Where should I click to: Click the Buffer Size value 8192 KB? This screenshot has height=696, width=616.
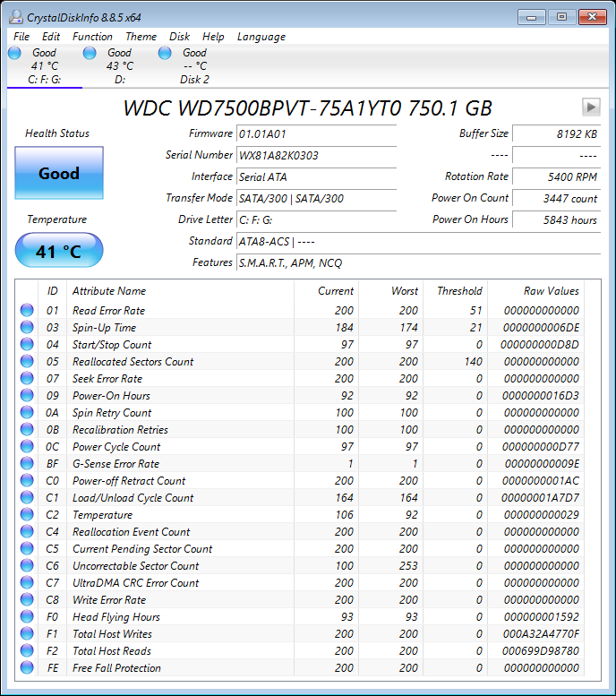(x=557, y=134)
